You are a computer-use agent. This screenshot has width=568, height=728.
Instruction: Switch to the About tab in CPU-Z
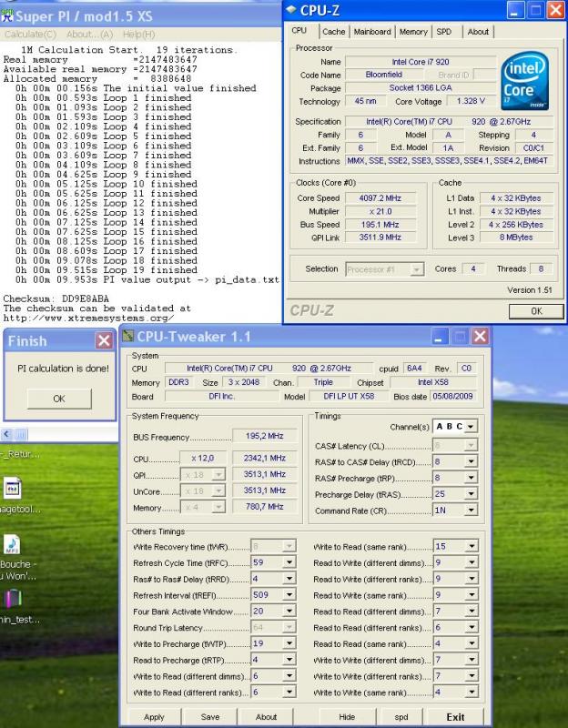478,32
